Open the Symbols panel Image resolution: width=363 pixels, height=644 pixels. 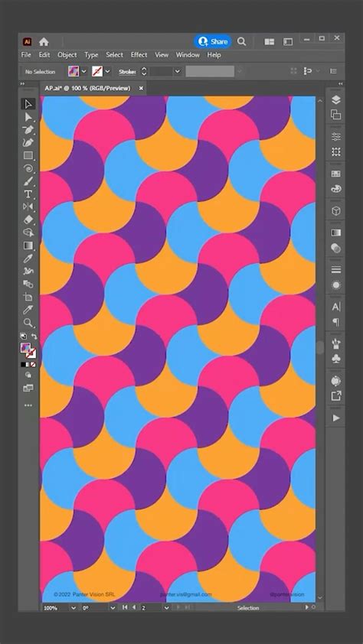tap(336, 359)
